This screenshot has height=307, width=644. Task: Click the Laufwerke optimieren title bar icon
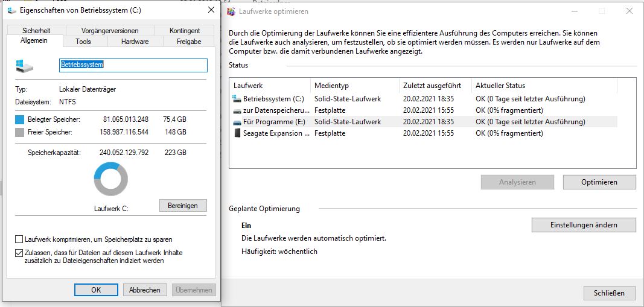231,11
